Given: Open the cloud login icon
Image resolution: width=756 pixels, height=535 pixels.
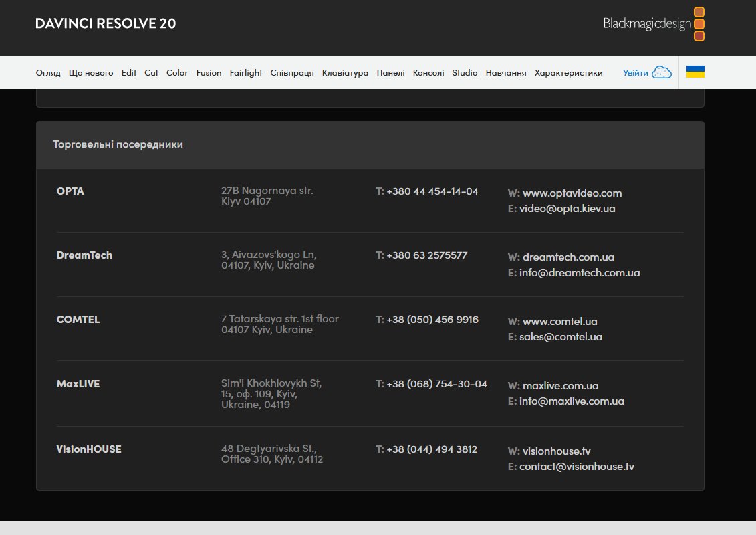Looking at the screenshot, I should [662, 72].
